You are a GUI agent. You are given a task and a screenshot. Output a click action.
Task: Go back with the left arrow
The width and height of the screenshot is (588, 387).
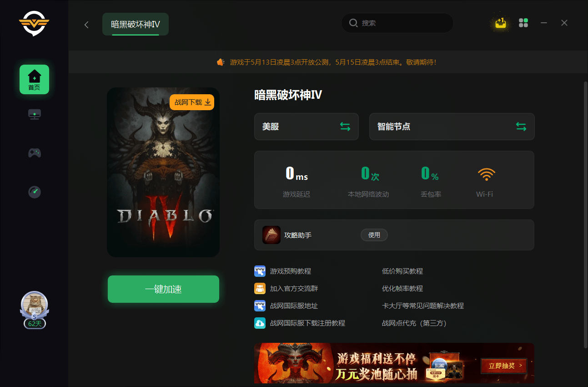tap(86, 25)
